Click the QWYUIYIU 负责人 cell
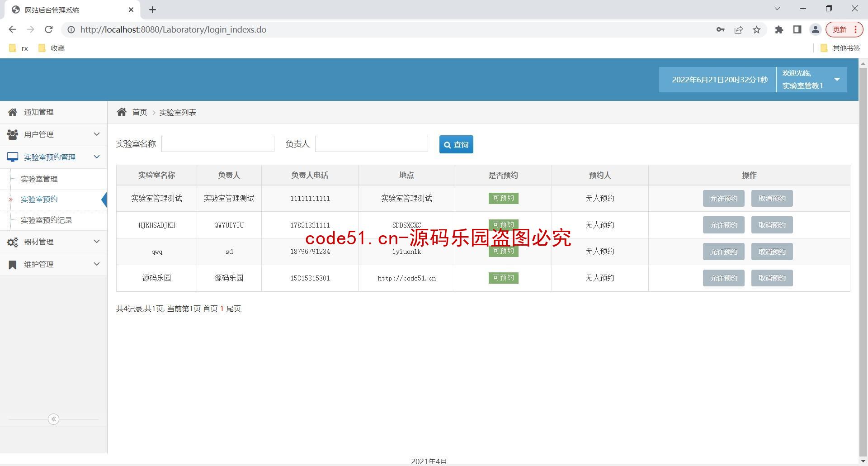Screen dimensions: 868x466 229,225
